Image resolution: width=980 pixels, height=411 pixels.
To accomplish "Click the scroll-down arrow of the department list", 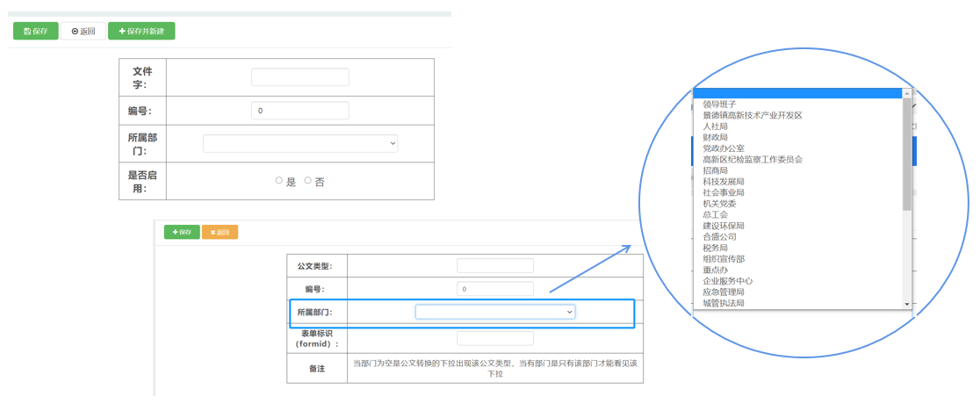I will click(x=907, y=304).
